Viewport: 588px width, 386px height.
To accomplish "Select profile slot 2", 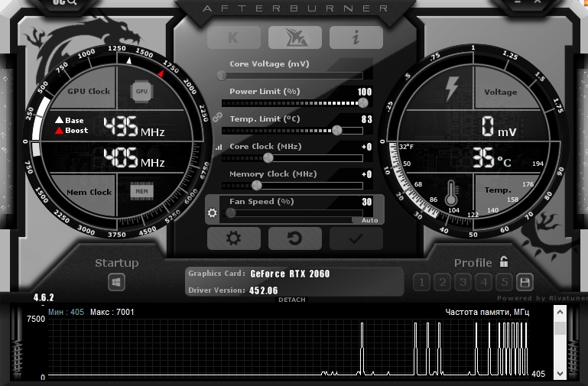I will (x=443, y=282).
